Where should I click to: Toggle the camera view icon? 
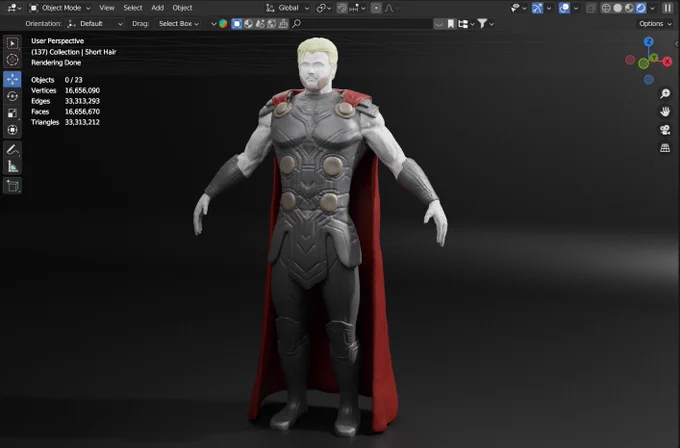pyautogui.click(x=665, y=130)
